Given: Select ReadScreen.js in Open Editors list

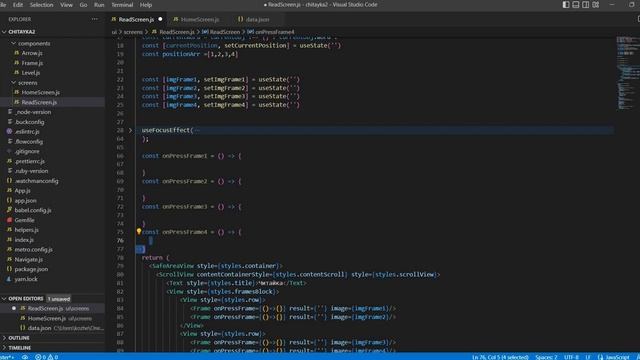Looking at the screenshot, I should pos(53,308).
